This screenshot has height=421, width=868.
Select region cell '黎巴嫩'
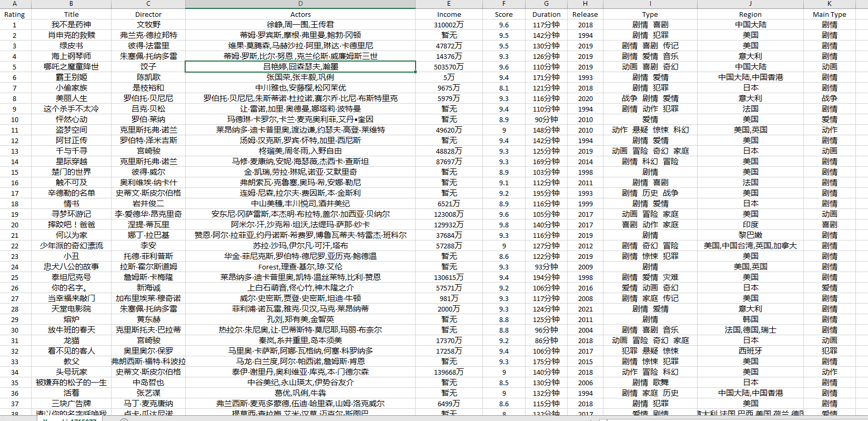pos(750,235)
